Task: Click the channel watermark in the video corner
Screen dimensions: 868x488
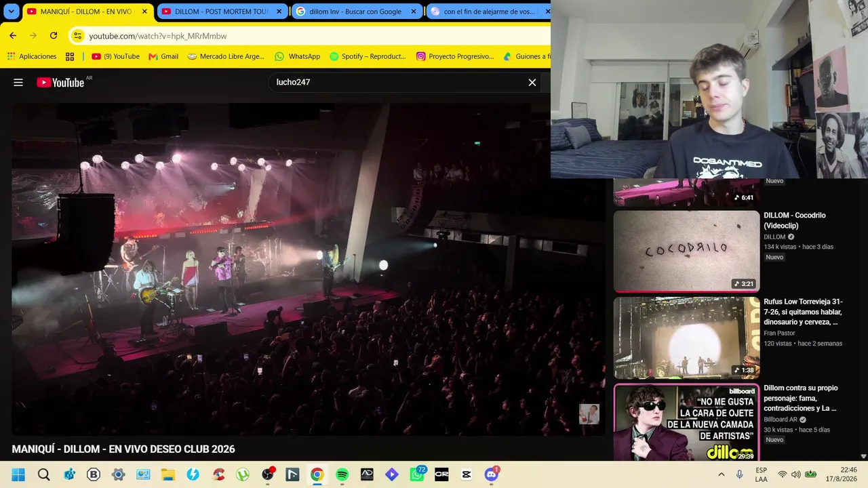Action: 589,414
